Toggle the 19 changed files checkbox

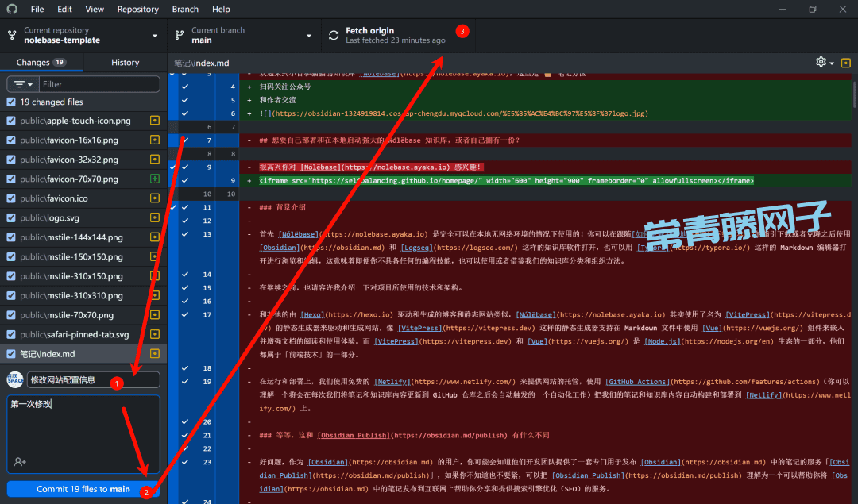click(11, 102)
